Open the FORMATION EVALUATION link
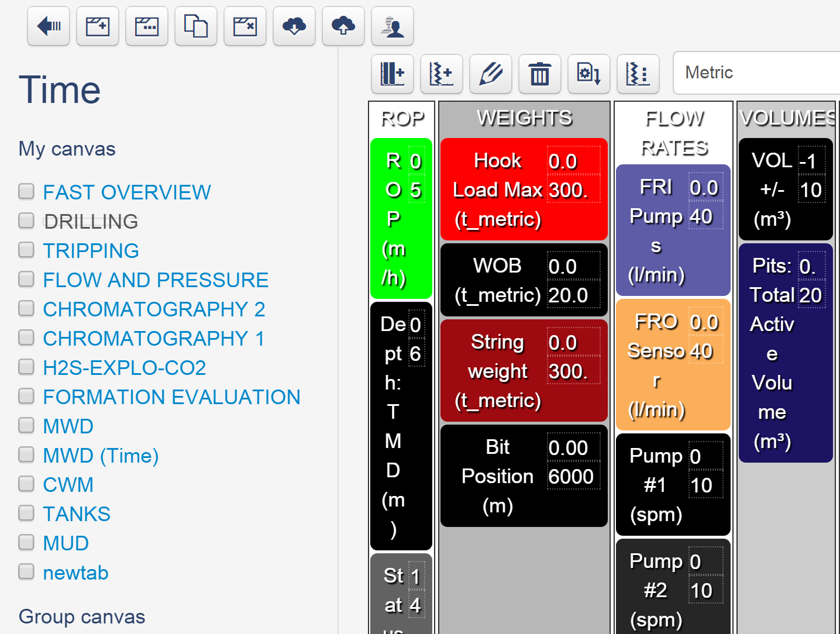 [171, 397]
